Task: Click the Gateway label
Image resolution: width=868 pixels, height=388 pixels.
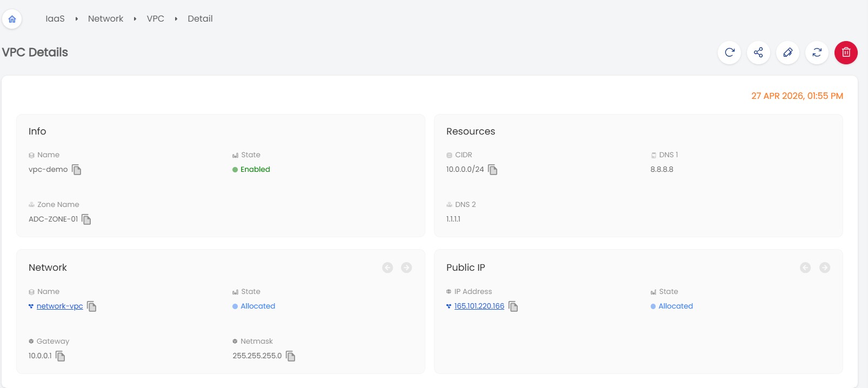Action: tap(53, 341)
